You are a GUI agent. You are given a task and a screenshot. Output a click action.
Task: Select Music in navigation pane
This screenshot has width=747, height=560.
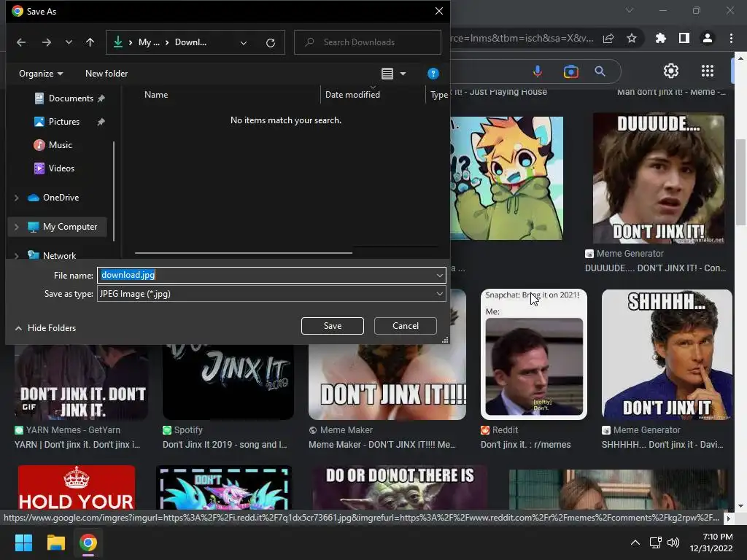click(60, 145)
